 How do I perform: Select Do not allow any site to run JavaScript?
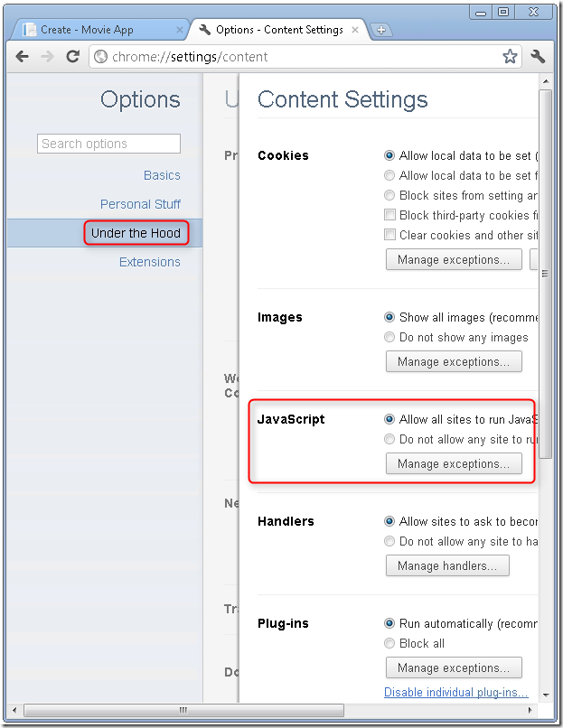(x=390, y=439)
